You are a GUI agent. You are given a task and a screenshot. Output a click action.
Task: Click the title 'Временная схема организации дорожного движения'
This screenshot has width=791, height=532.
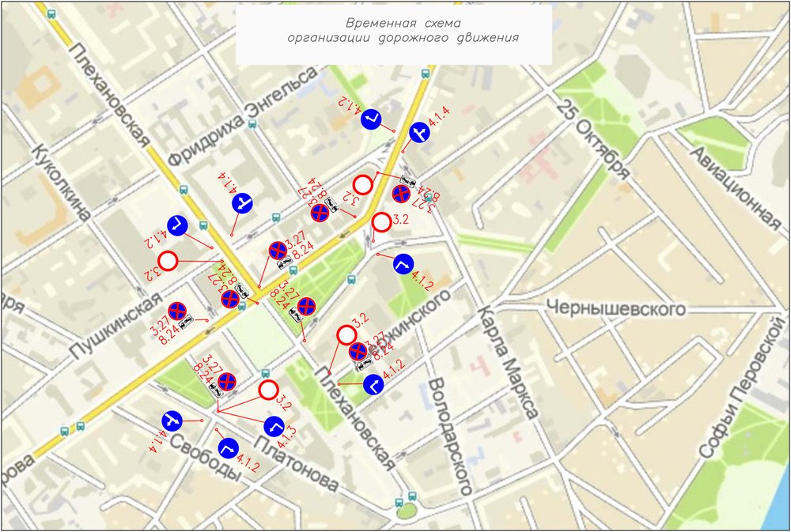403,30
